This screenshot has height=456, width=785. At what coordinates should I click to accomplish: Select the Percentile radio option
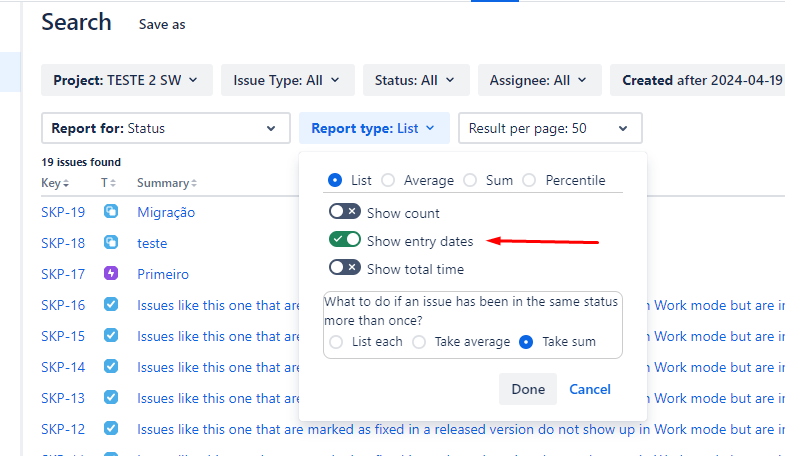pos(529,180)
